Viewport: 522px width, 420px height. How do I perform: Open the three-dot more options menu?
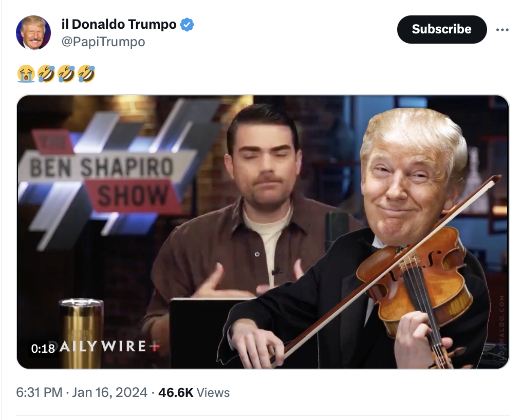(502, 30)
